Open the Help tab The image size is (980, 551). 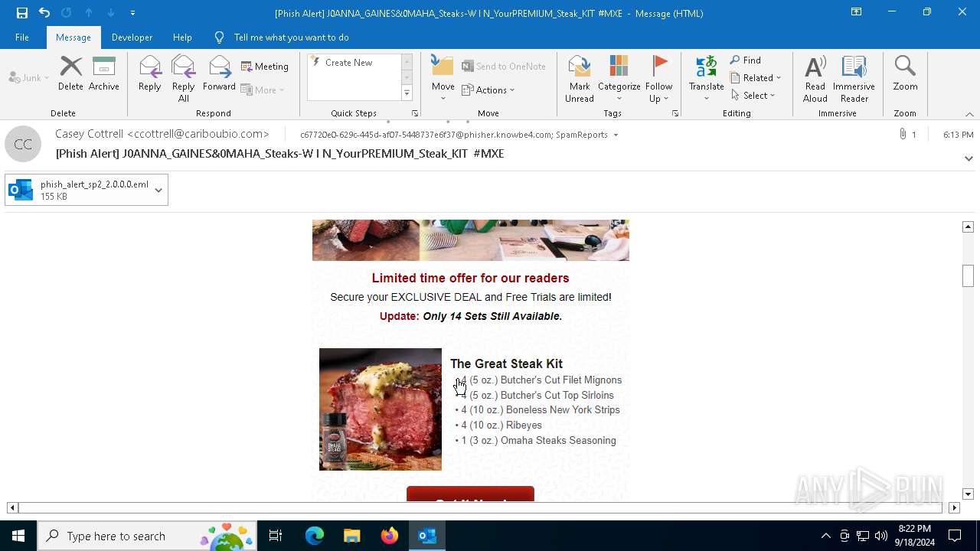(182, 37)
